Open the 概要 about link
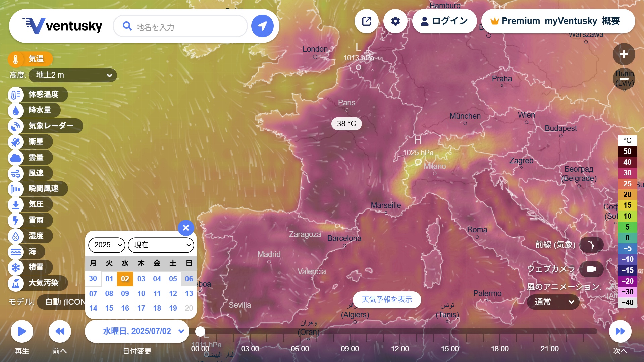 [x=611, y=21]
